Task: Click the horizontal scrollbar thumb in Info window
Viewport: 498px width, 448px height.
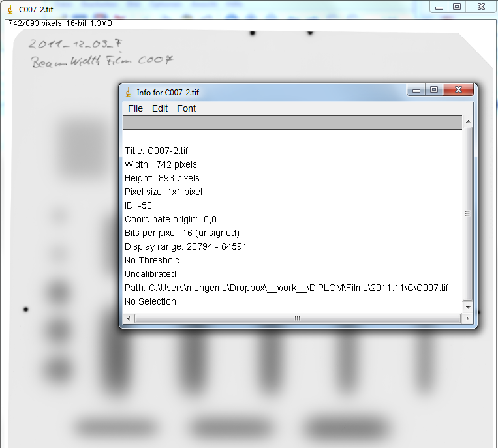Action: coord(297,318)
